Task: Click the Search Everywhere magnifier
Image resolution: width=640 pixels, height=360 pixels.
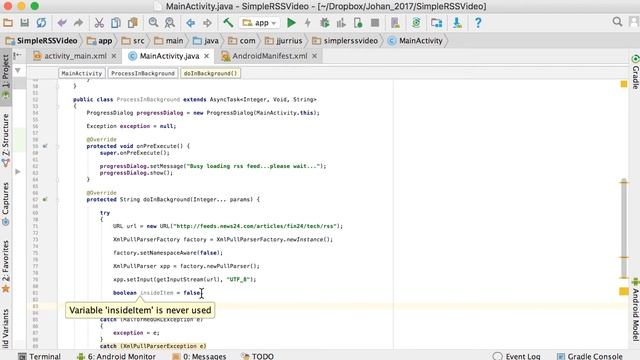Action: [618, 22]
